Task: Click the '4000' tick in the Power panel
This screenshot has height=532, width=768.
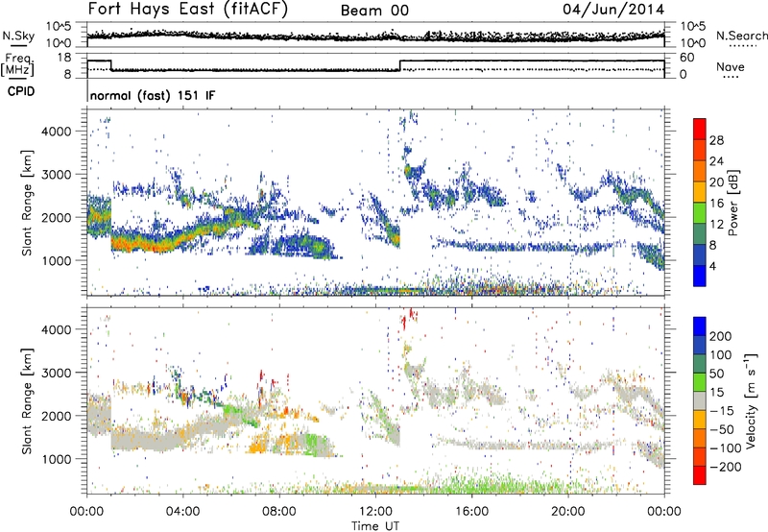Action: (57, 132)
